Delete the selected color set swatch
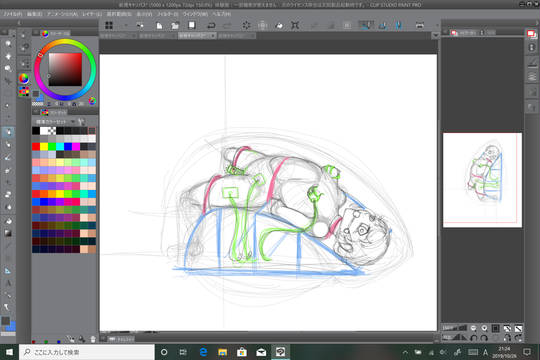 click(93, 339)
